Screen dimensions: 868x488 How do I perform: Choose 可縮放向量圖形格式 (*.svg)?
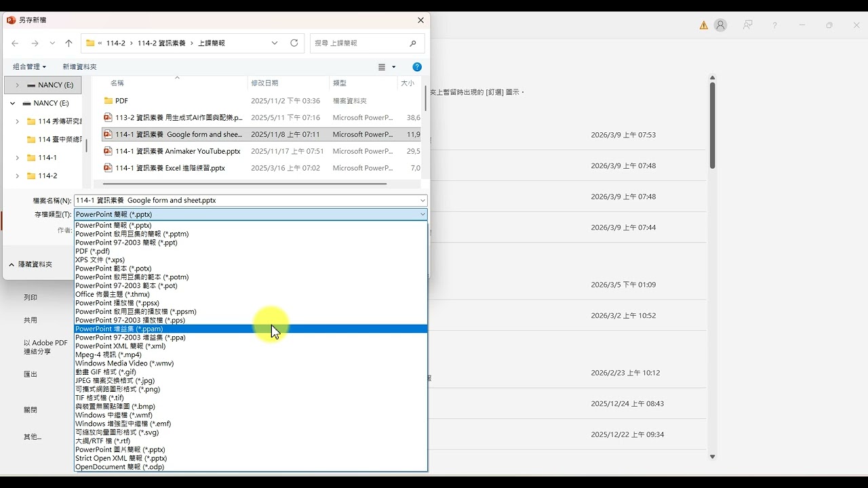pyautogui.click(x=250, y=432)
